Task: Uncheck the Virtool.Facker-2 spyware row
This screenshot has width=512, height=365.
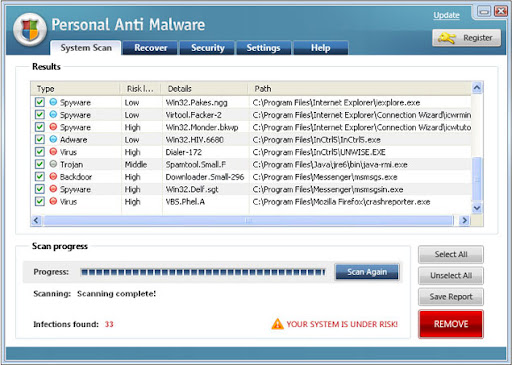Action: click(40, 114)
